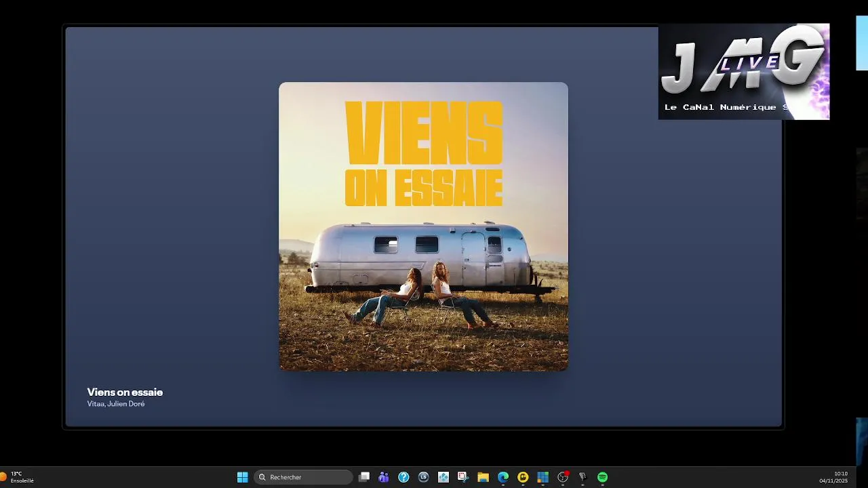This screenshot has height=488, width=868.
Task: Open File Explorer from the taskbar
Action: tap(483, 477)
